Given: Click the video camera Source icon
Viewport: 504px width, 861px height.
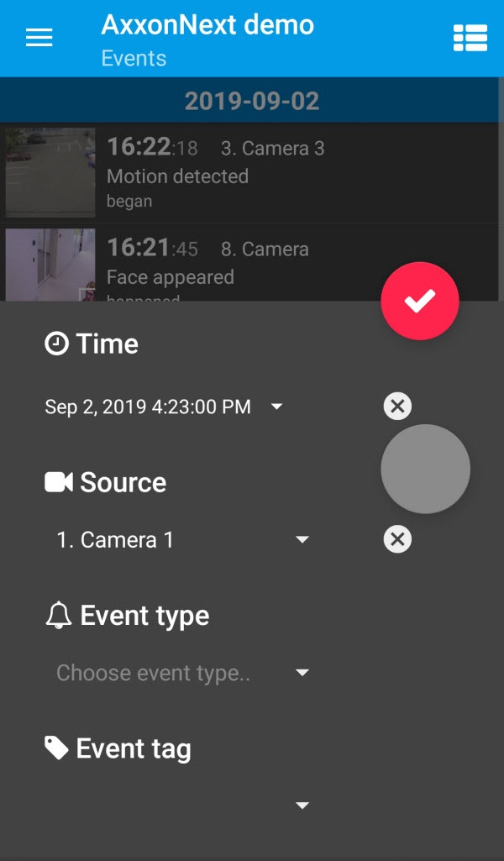Looking at the screenshot, I should 59,482.
